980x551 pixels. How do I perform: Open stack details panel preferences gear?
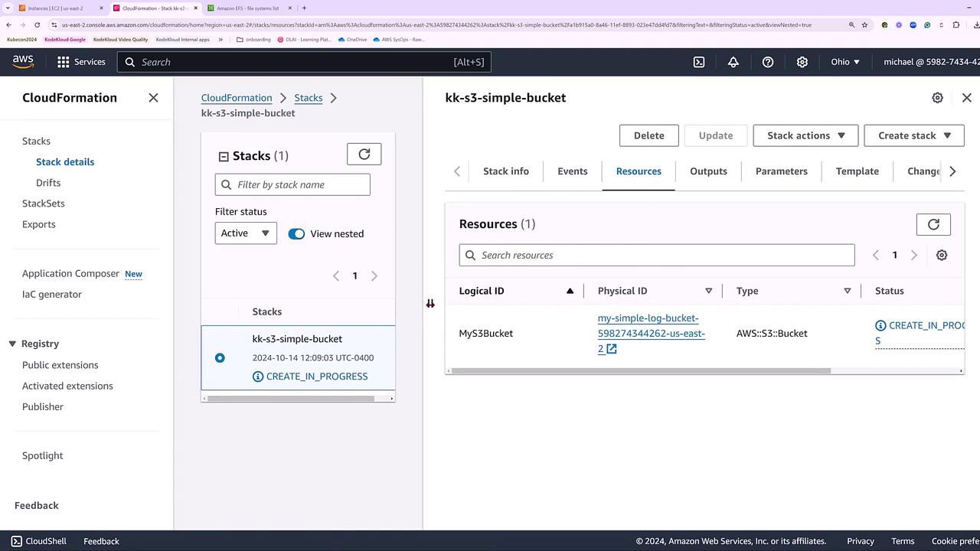coord(937,98)
